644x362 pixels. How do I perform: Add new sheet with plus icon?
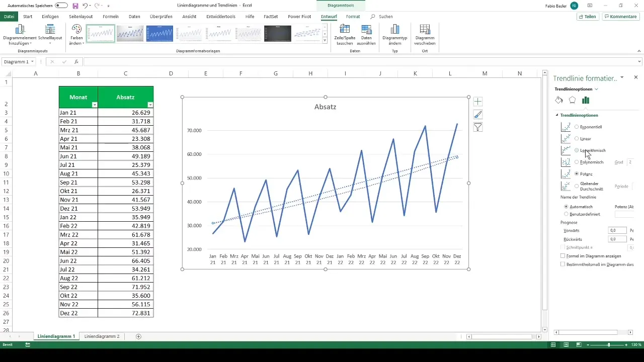138,336
